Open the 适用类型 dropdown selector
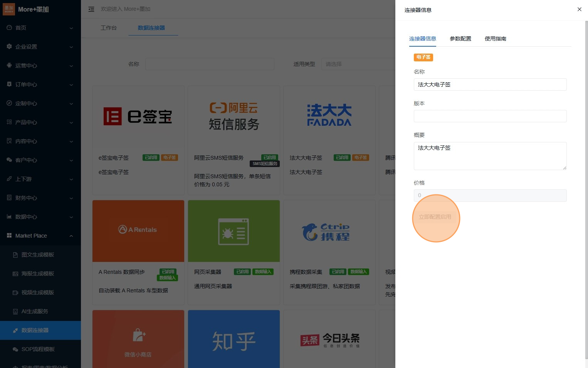Viewport: 588px width, 368px height. pyautogui.click(x=358, y=64)
